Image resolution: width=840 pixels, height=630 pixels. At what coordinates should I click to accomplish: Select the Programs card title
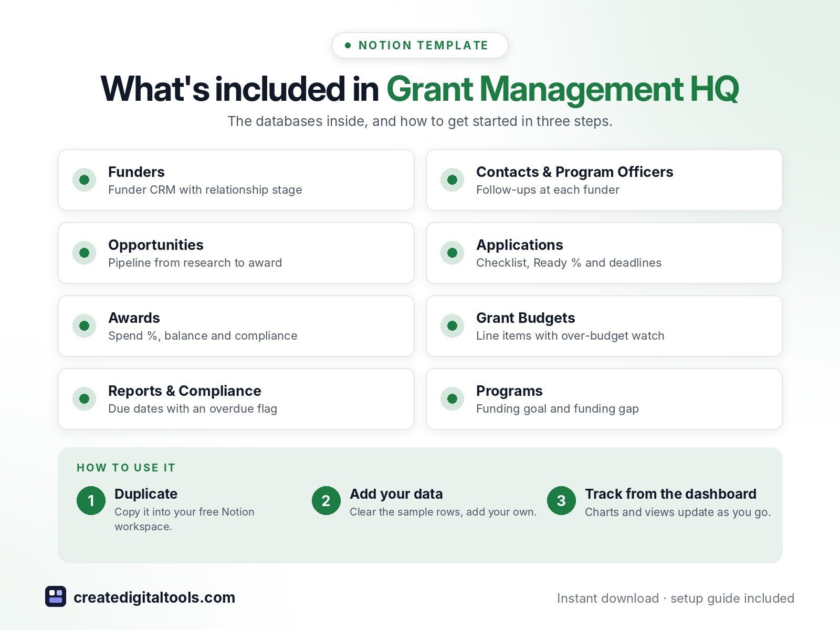pyautogui.click(x=509, y=391)
